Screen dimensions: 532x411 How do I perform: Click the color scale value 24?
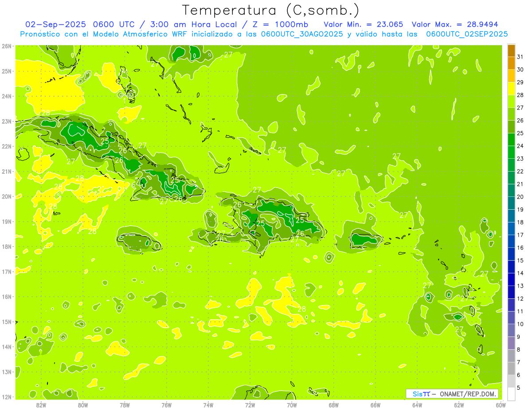click(x=520, y=146)
